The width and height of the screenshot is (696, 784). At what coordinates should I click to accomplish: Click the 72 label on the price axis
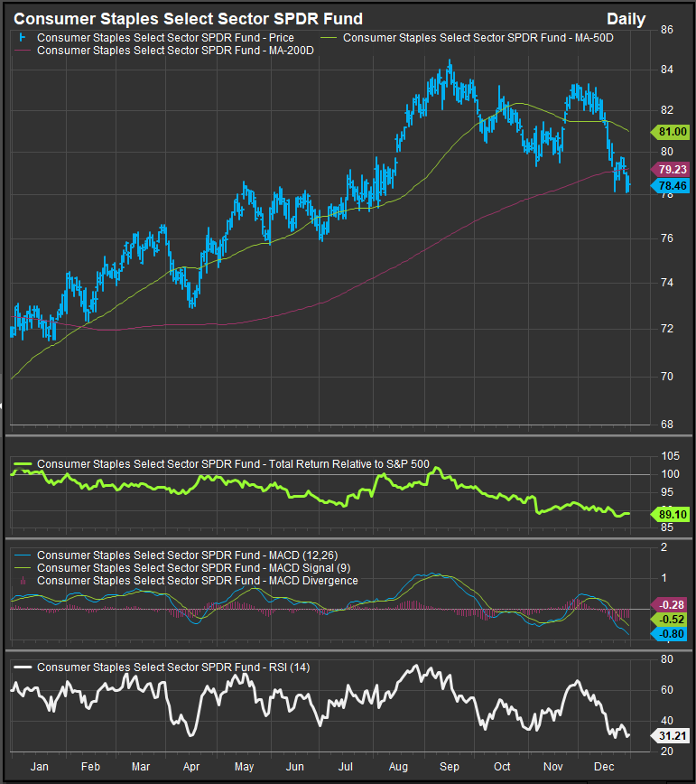click(667, 329)
